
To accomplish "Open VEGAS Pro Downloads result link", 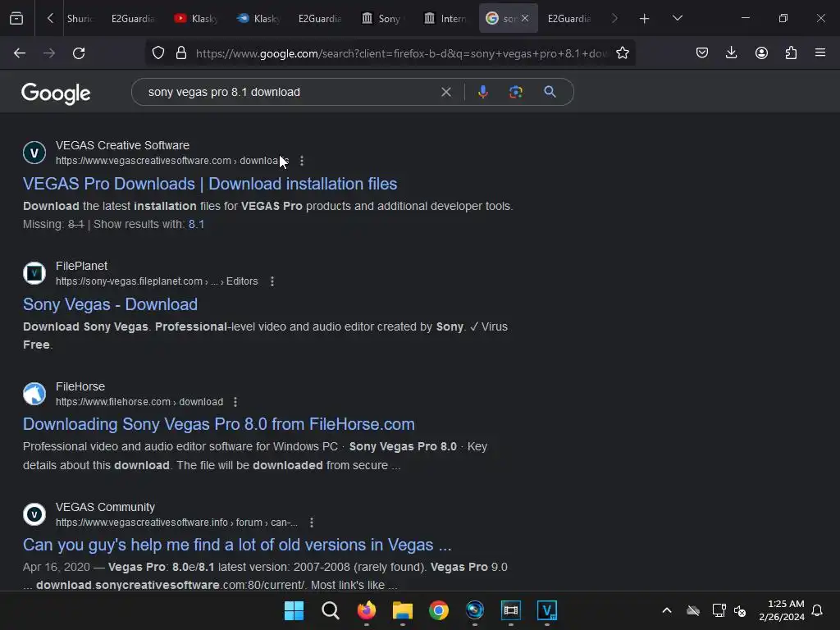I will tap(210, 184).
